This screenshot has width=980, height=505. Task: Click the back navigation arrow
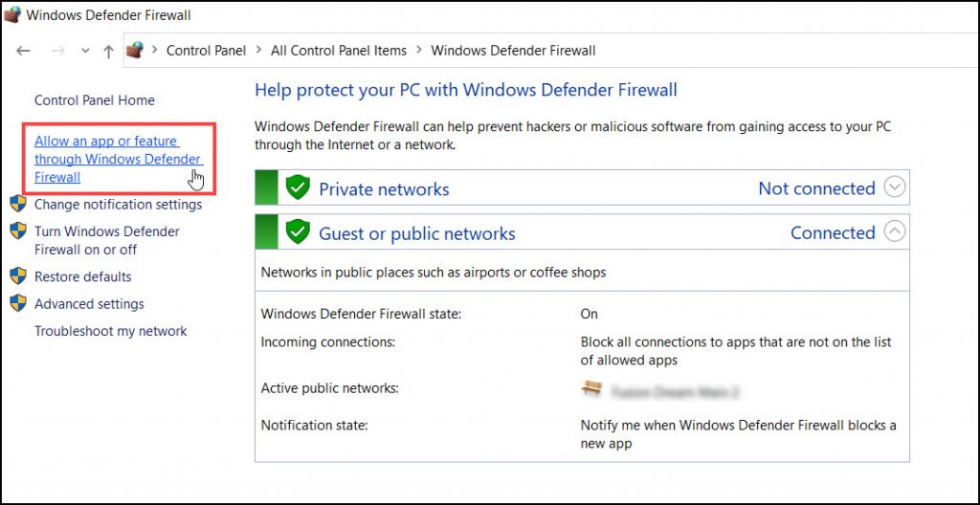pyautogui.click(x=23, y=51)
